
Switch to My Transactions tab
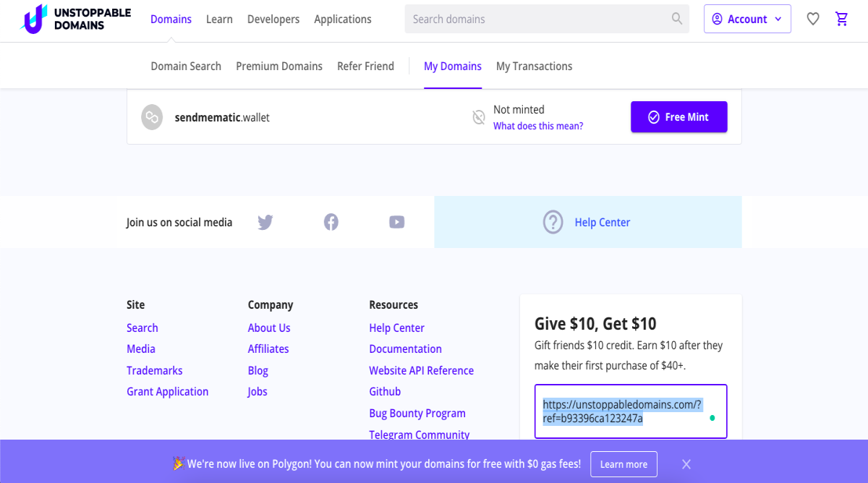pyautogui.click(x=534, y=66)
